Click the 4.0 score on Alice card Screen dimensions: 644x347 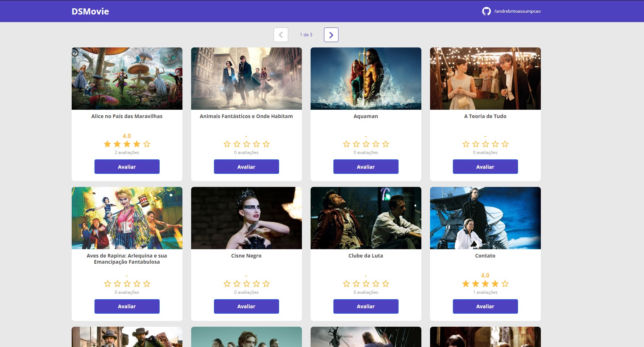127,136
